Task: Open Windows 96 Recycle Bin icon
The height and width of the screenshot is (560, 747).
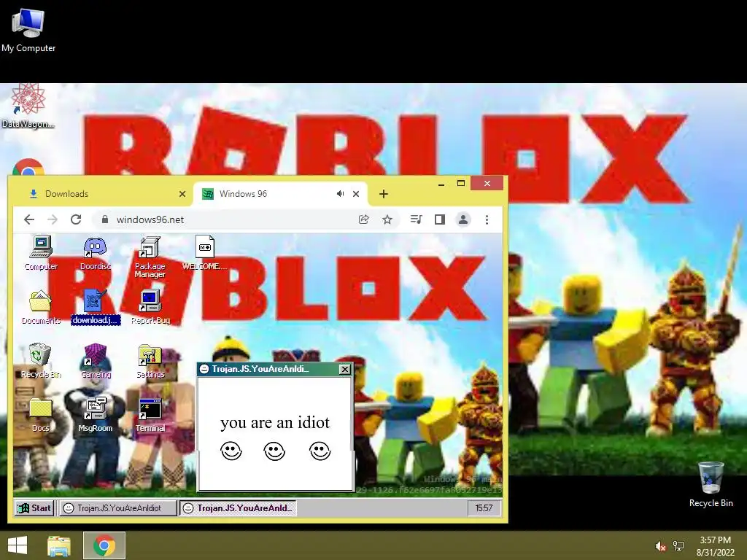Action: [41, 361]
